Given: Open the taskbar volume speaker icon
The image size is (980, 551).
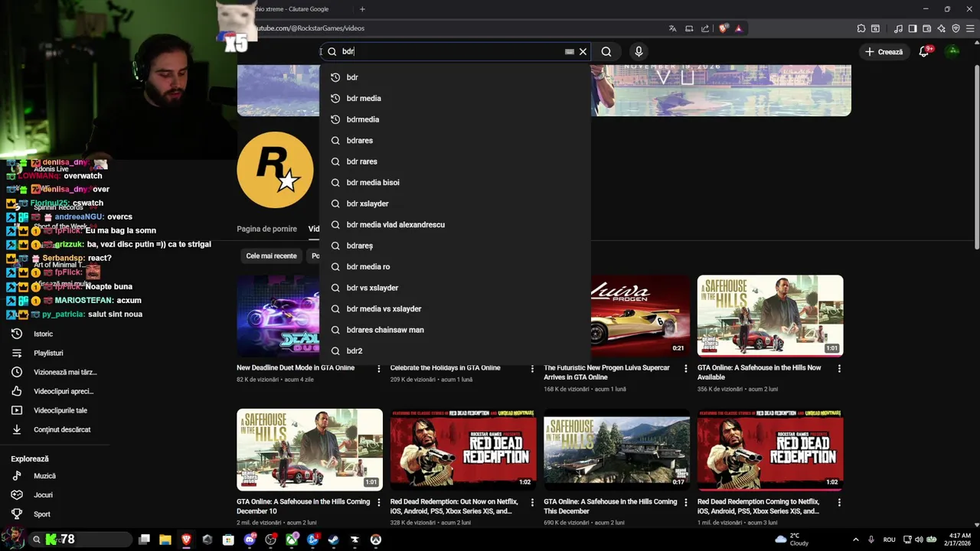Looking at the screenshot, I should (x=919, y=540).
